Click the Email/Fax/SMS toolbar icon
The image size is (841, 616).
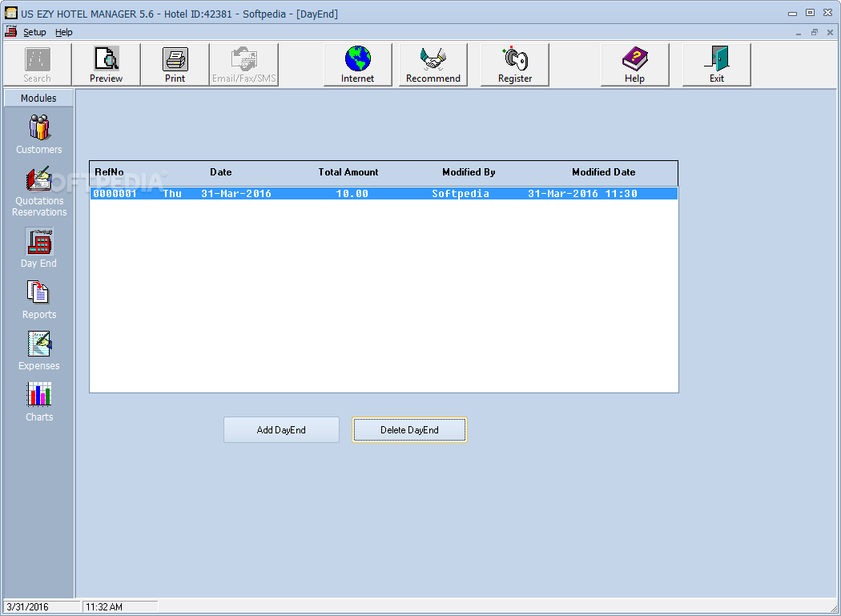(244, 64)
